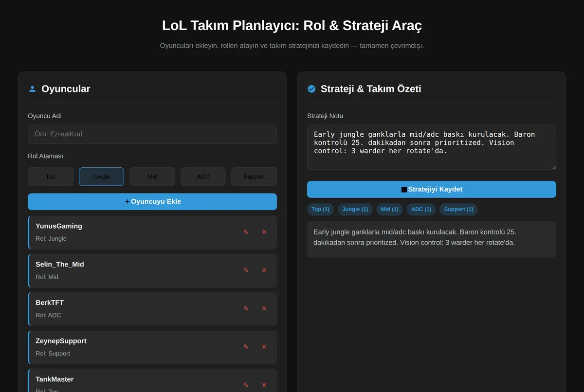Edit TankMaster with the pencil icon
Image resolution: width=584 pixels, height=392 pixels.
point(246,385)
